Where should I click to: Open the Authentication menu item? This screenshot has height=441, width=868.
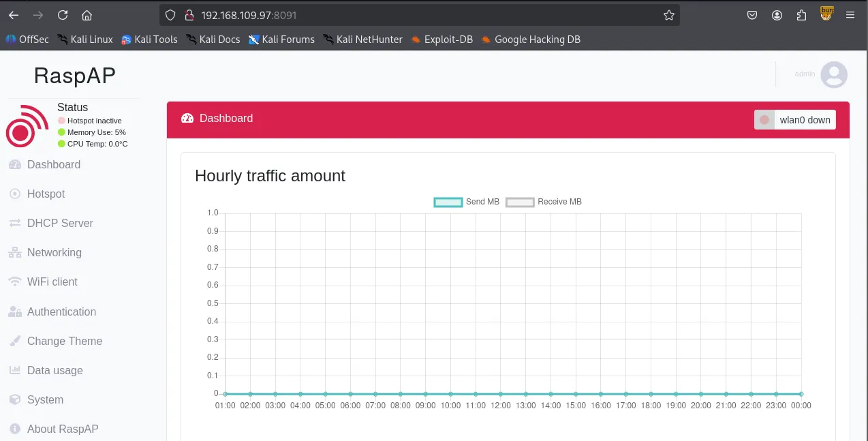click(61, 312)
